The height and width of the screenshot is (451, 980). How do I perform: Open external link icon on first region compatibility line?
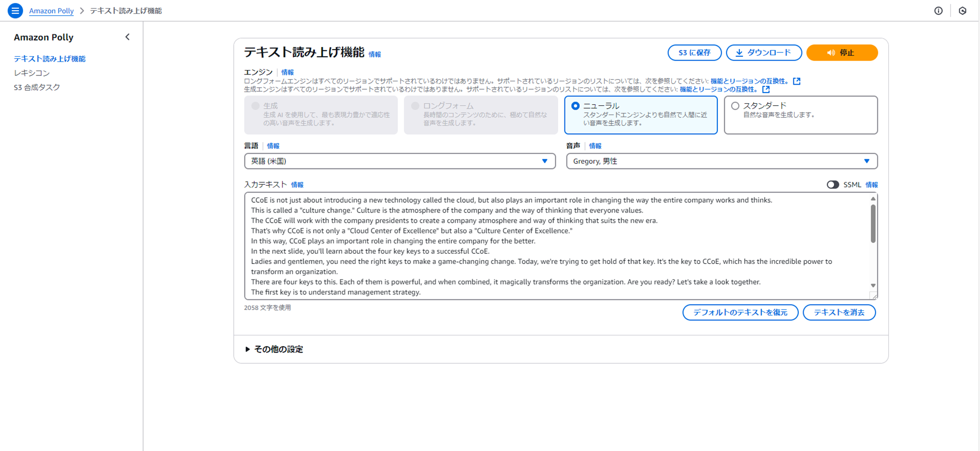pyautogui.click(x=797, y=81)
